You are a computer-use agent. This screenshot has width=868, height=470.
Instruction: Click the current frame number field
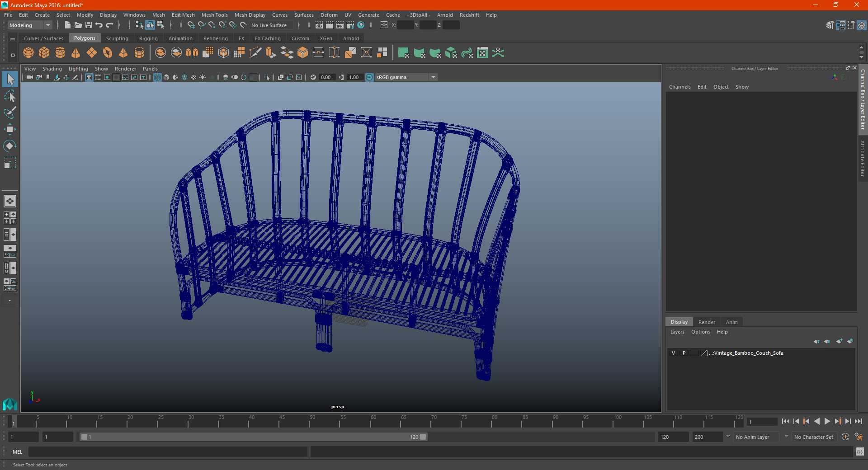[762, 422]
